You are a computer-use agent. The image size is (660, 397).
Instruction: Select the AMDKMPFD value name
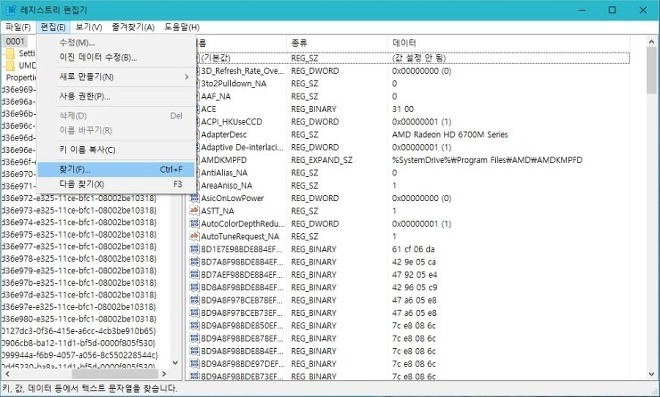point(224,160)
